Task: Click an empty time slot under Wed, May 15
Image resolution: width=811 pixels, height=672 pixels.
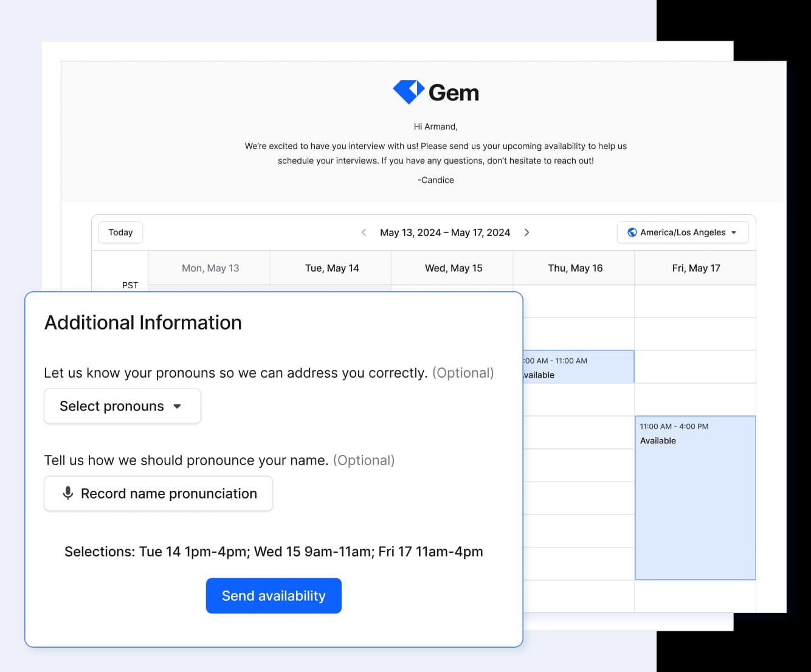Action: [x=452, y=287]
